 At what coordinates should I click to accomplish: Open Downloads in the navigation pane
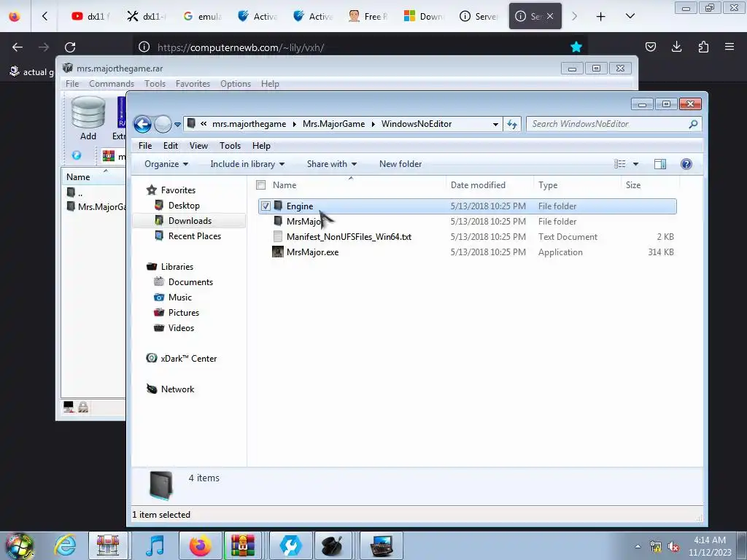click(190, 220)
